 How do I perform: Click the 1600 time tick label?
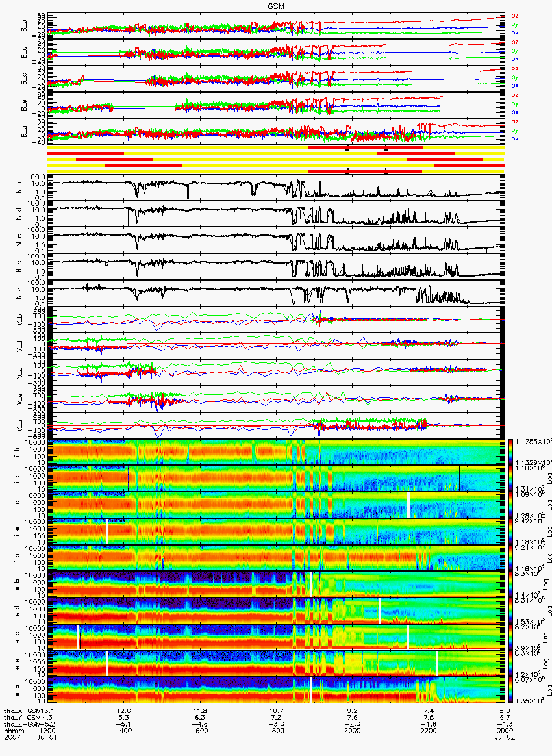pyautogui.click(x=200, y=731)
